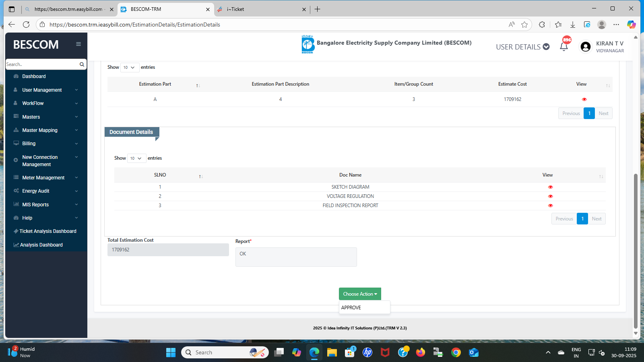Open Copilot in Edge toolbar

[631, 25]
